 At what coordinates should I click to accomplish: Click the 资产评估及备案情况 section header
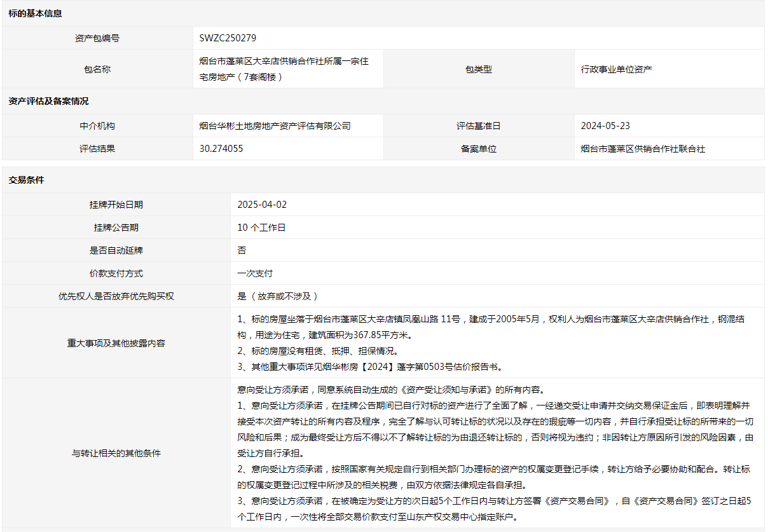tap(48, 101)
